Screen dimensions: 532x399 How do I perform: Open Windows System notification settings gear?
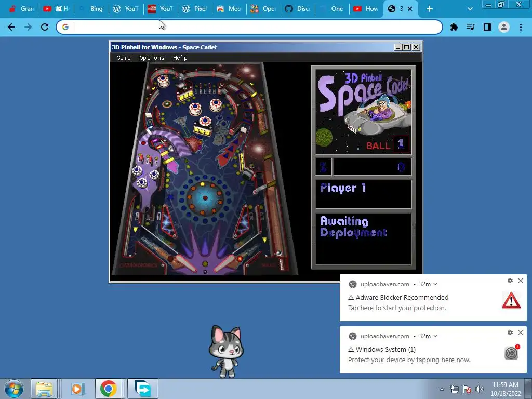click(x=510, y=332)
